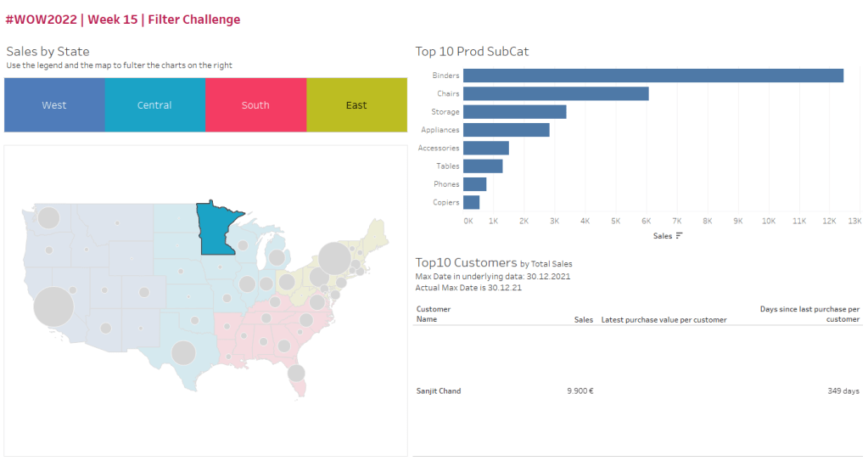Screen dimensions: 868x461
Task: Click the large New York bubble
Action: click(x=335, y=259)
